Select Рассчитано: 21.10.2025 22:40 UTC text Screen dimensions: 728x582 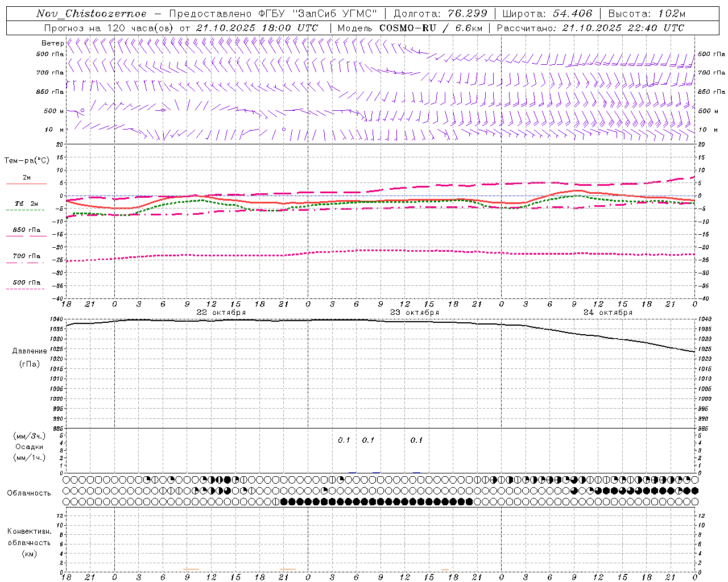tap(590, 28)
